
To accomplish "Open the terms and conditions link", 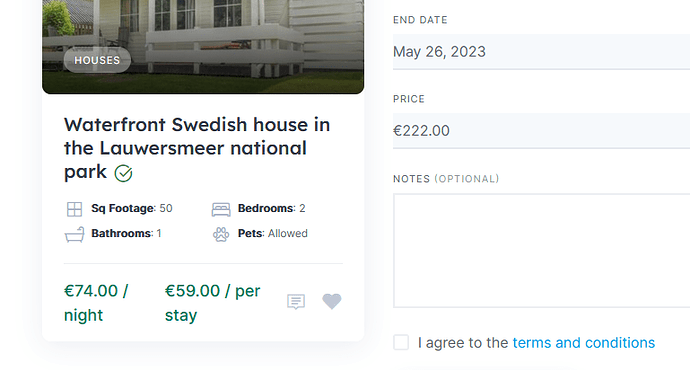I will point(584,343).
